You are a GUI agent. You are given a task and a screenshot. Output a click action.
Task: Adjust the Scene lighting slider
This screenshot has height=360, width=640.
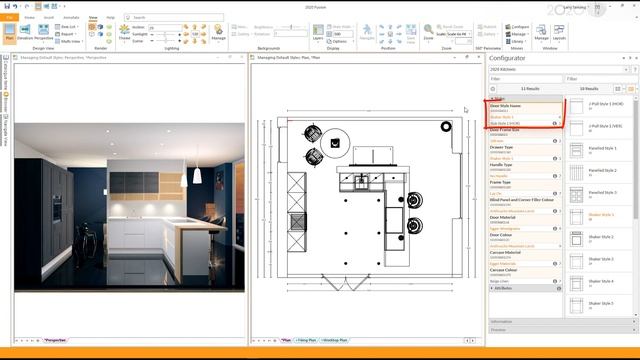[x=165, y=41]
